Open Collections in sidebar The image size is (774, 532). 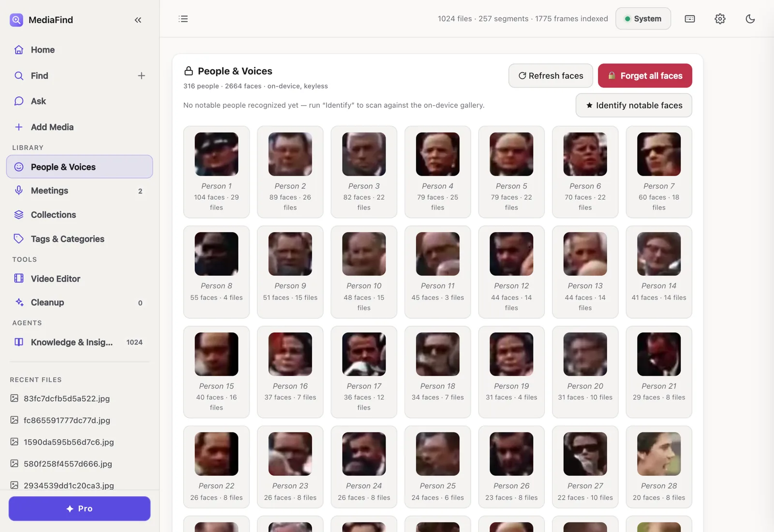point(79,215)
